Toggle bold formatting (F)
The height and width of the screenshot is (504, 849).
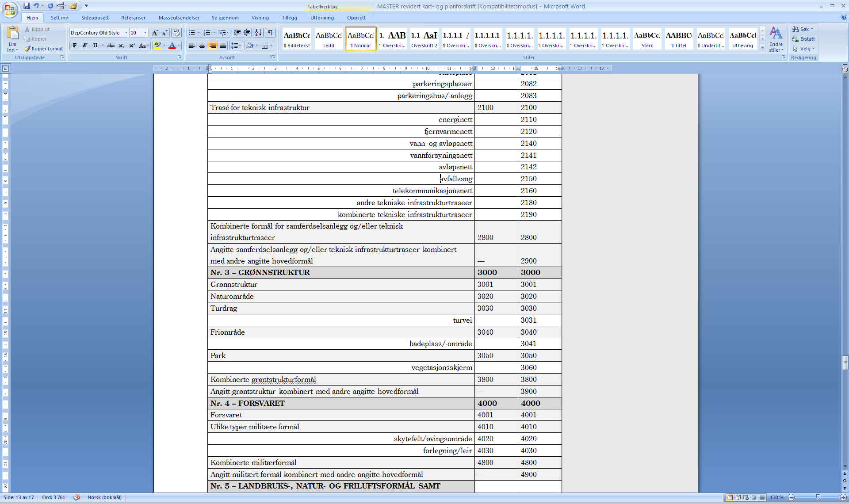[x=75, y=46]
